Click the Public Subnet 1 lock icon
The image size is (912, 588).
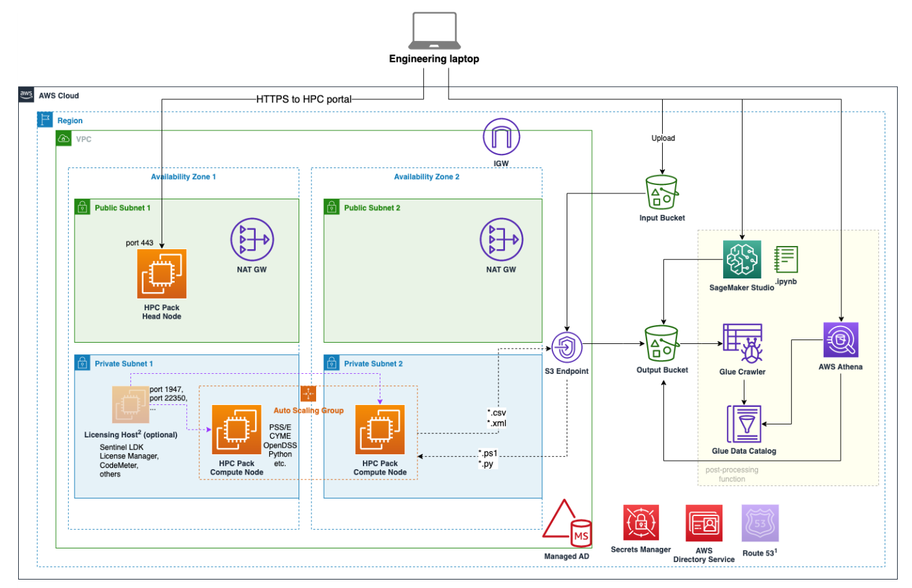tap(82, 207)
